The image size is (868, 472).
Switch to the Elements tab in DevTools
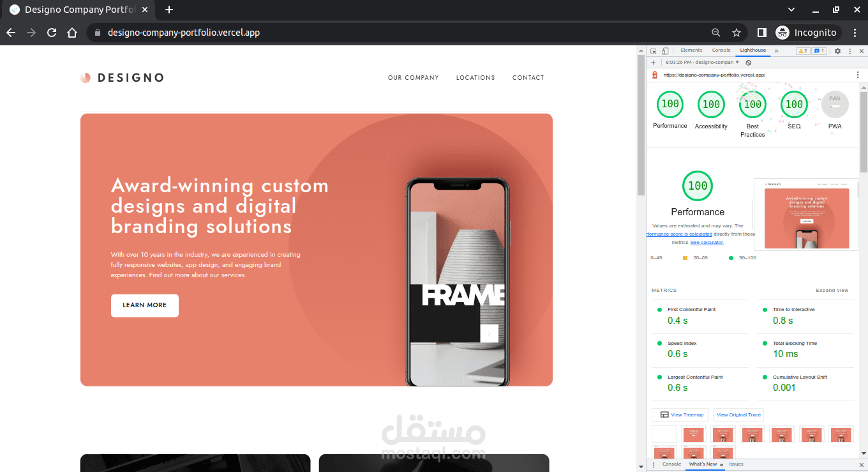[x=691, y=50]
